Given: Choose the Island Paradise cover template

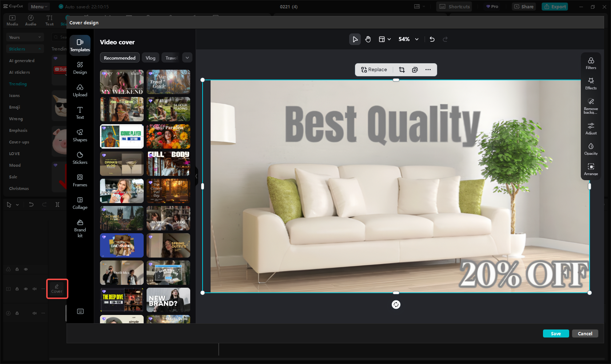Looking at the screenshot, I should 168,137.
